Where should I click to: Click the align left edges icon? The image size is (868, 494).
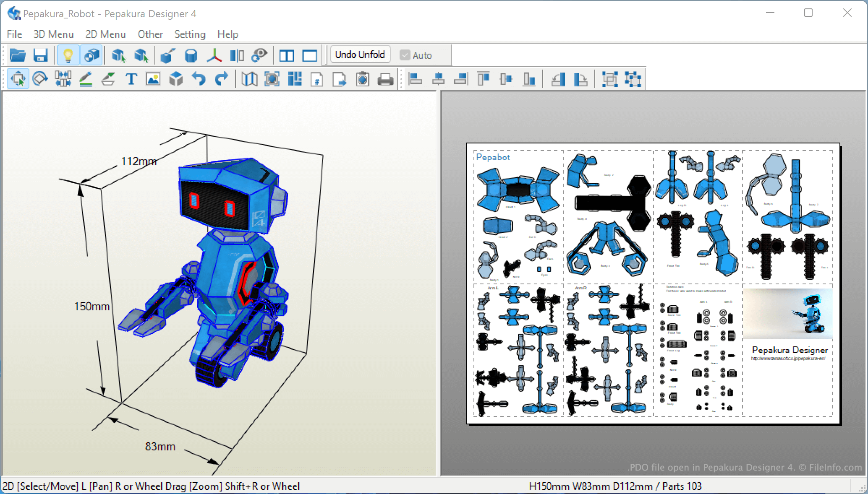(416, 79)
